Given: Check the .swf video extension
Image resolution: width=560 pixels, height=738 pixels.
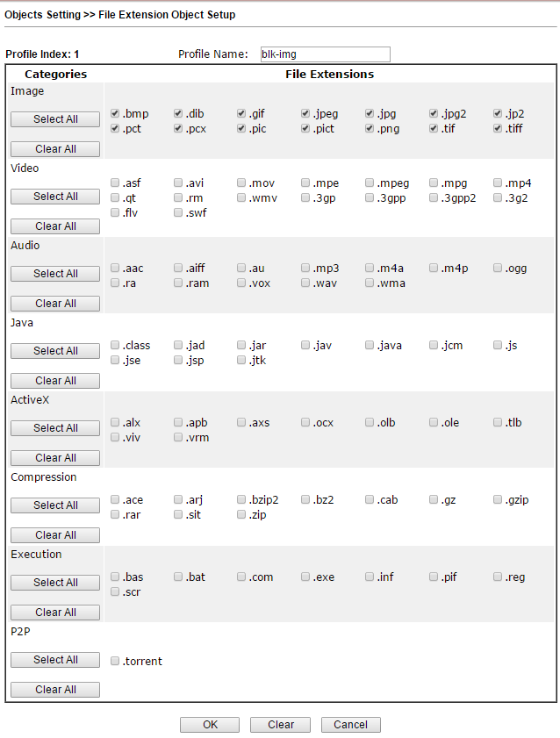Looking at the screenshot, I should [x=178, y=213].
